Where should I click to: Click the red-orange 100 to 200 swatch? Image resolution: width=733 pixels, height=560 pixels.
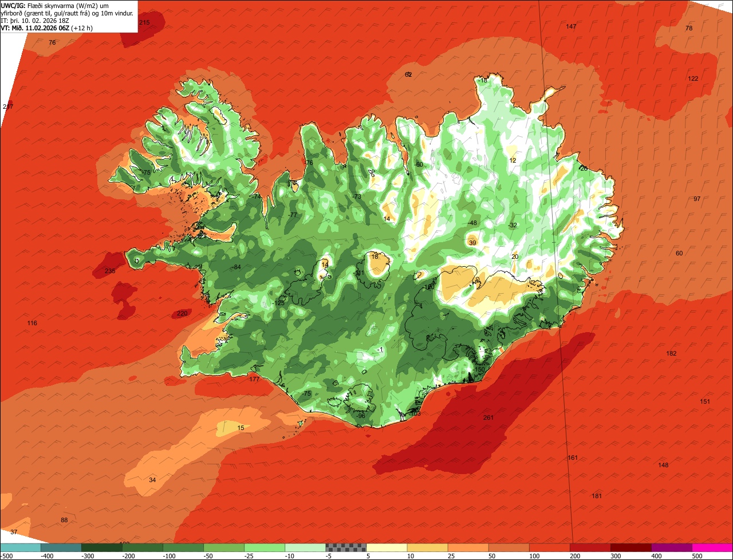click(550, 547)
